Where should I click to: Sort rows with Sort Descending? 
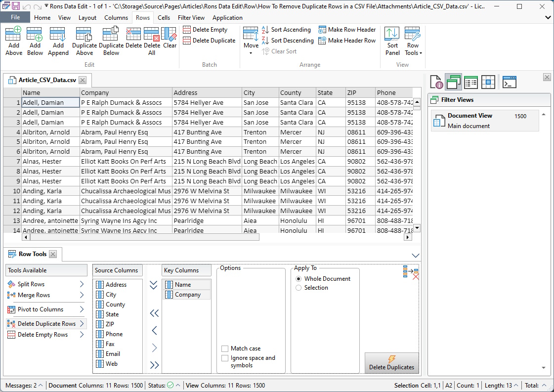(x=288, y=41)
